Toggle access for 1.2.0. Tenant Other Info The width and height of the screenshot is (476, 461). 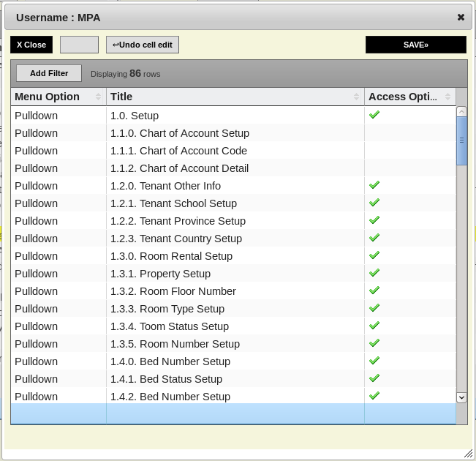tap(374, 185)
